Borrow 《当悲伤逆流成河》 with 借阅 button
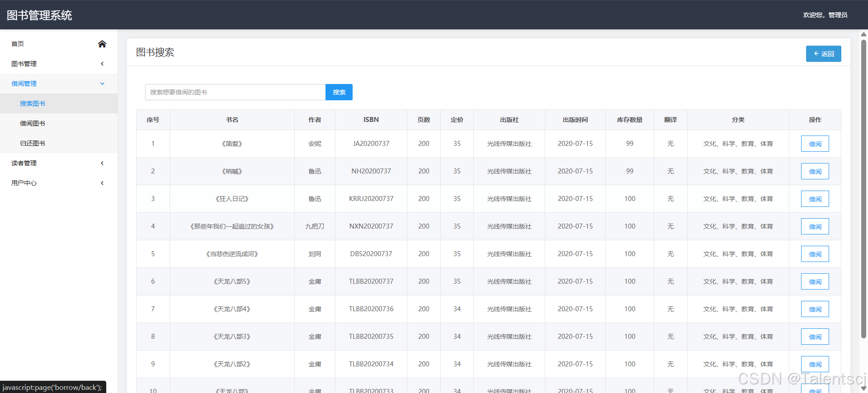The image size is (868, 393). [815, 254]
